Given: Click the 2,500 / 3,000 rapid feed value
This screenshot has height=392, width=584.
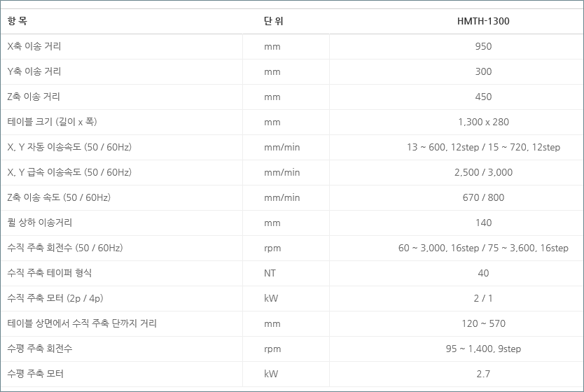Looking at the screenshot, I should coord(483,172).
